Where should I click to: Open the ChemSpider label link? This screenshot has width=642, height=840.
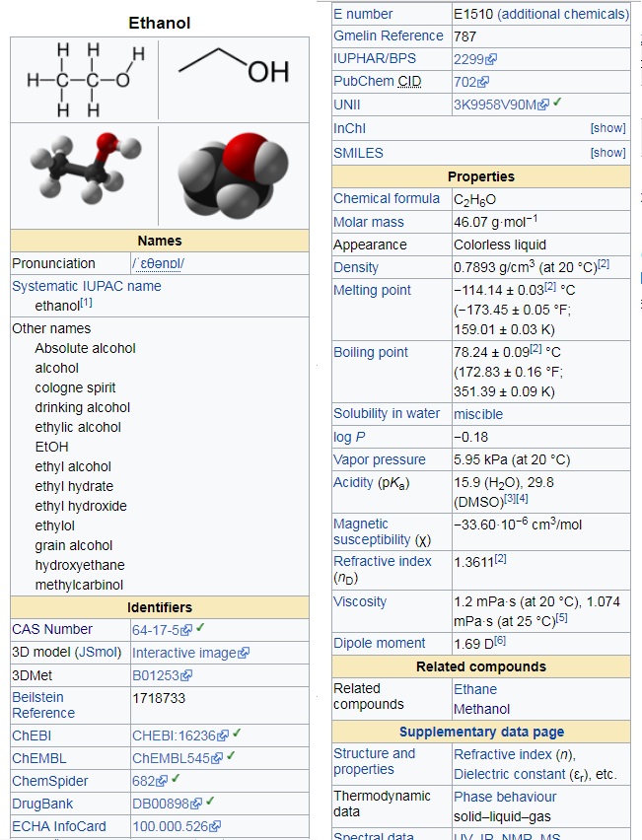50,781
